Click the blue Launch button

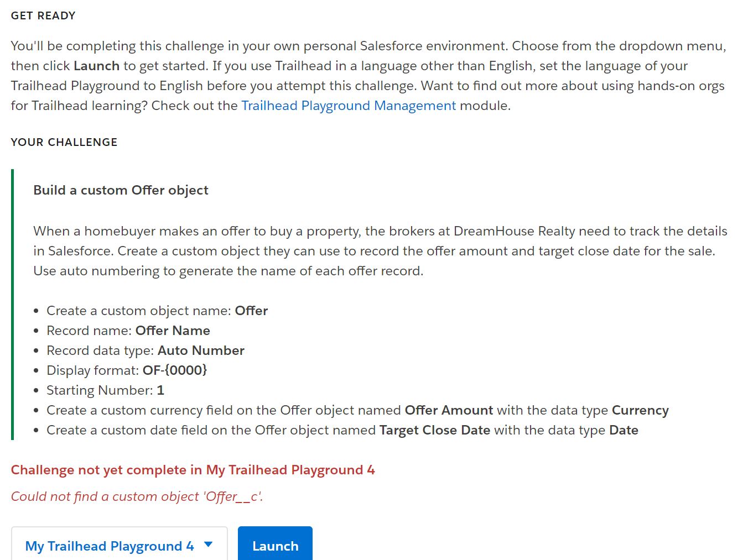coord(275,545)
